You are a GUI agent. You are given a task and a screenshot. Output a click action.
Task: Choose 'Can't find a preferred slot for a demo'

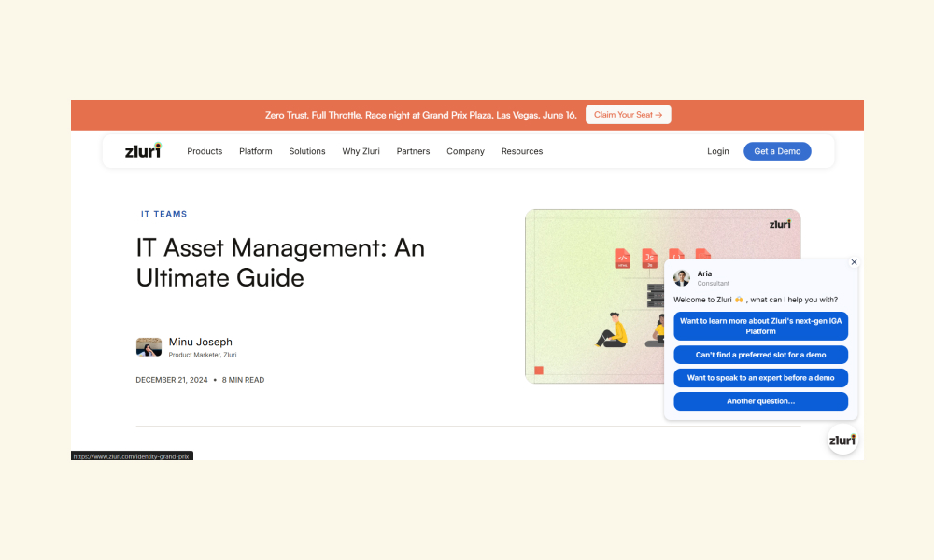click(760, 355)
